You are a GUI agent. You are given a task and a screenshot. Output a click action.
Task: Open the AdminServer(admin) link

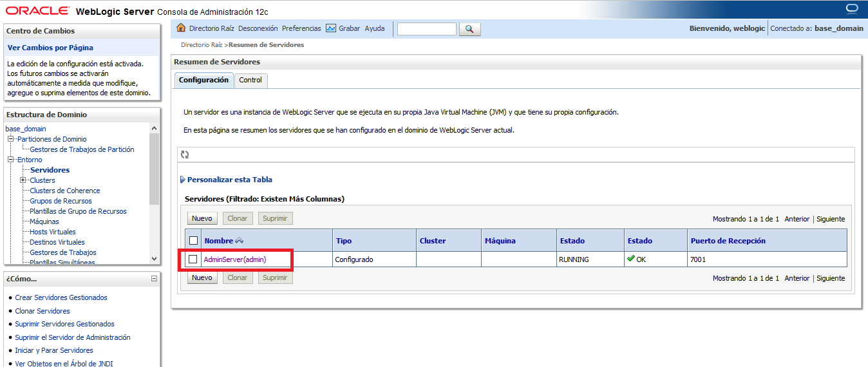[235, 259]
